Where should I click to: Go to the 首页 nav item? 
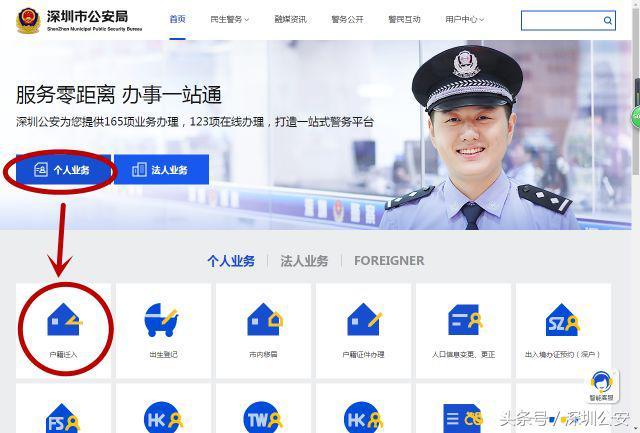[x=178, y=19]
